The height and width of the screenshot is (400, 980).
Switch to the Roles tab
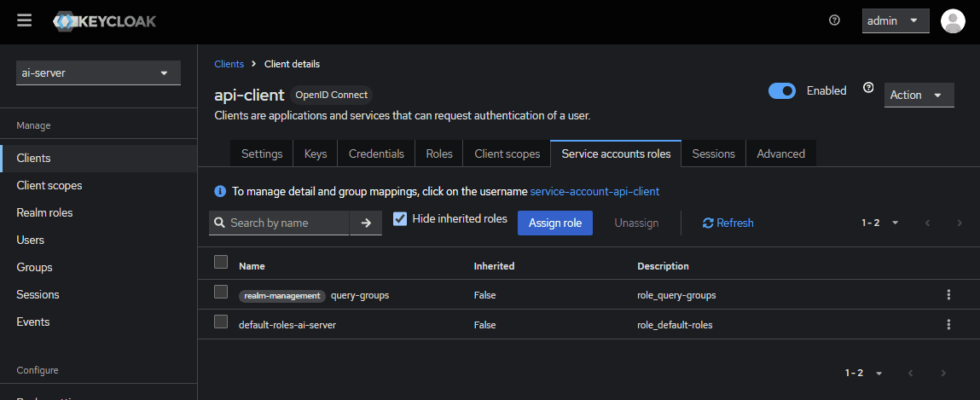pos(439,154)
